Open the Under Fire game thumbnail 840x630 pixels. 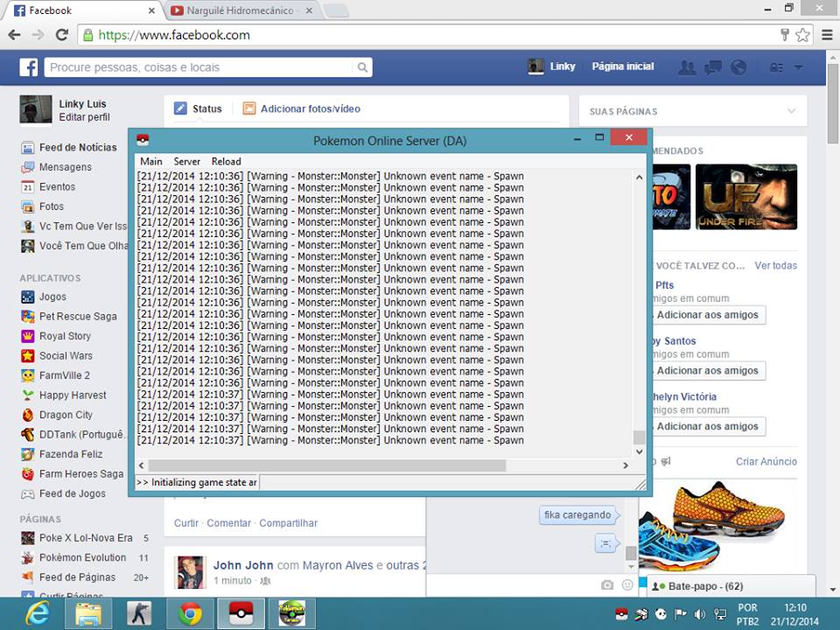[746, 197]
